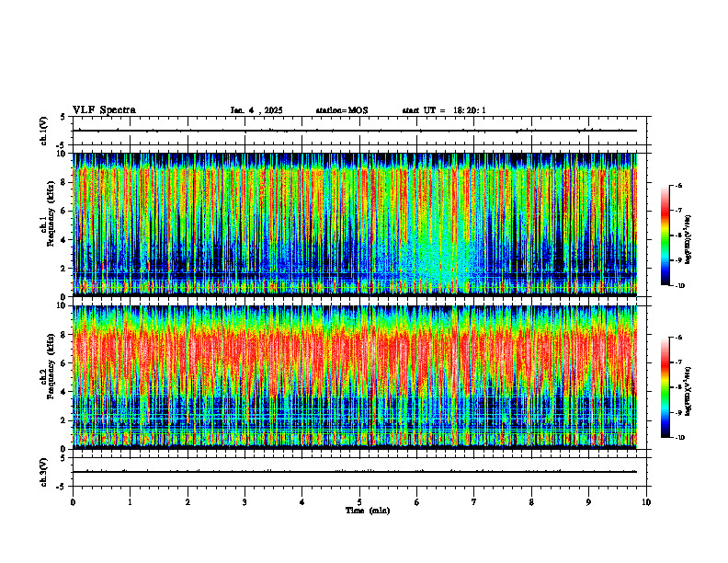Click the "VLF Spectra" plot title
This screenshot has height=563, width=728.
[104, 110]
